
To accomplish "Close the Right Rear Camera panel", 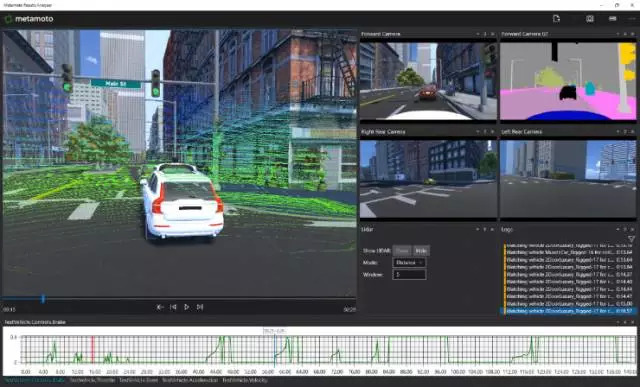I will tap(493, 132).
